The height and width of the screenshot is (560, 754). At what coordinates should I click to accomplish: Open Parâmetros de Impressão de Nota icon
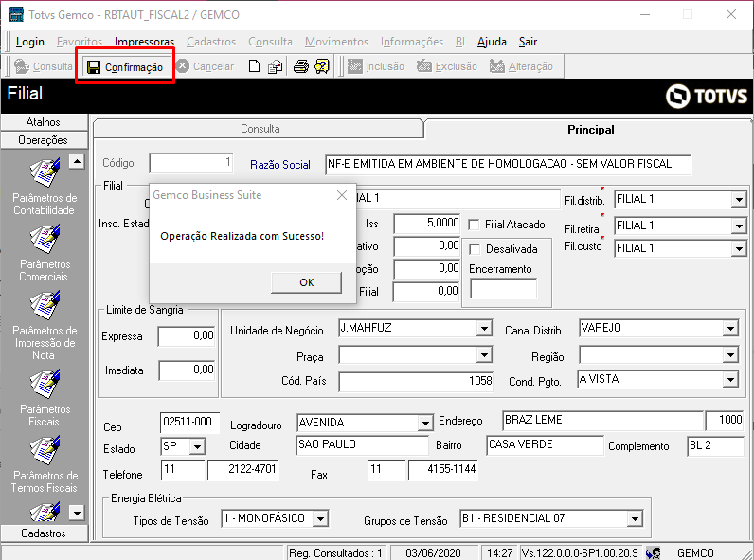pos(45,305)
